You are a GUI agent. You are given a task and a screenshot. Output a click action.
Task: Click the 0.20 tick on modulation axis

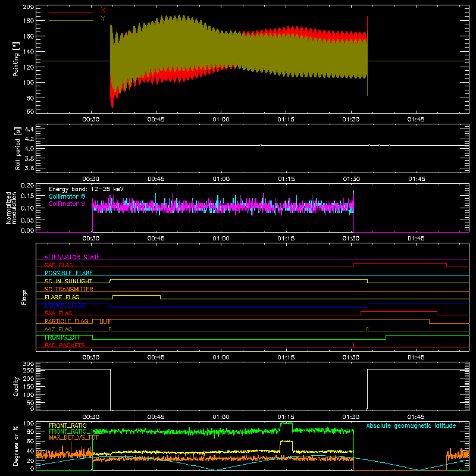(27, 186)
